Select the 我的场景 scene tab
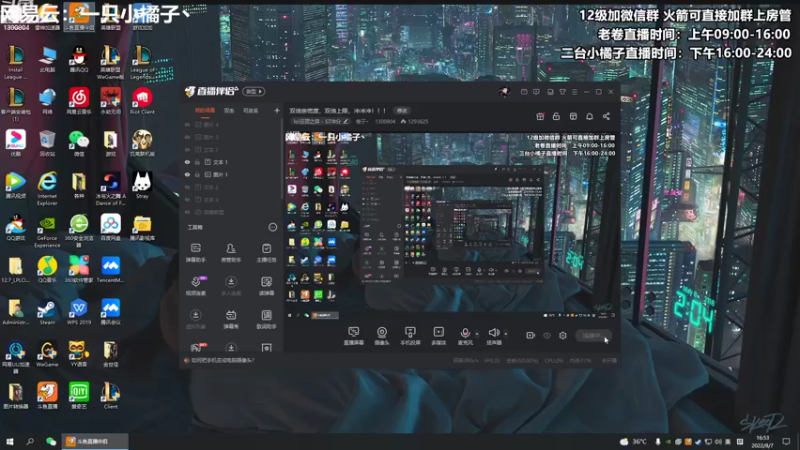 205,111
